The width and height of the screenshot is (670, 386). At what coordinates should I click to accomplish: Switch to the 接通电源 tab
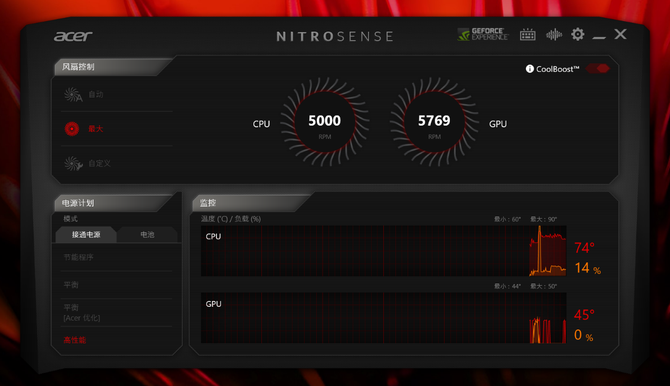[86, 235]
